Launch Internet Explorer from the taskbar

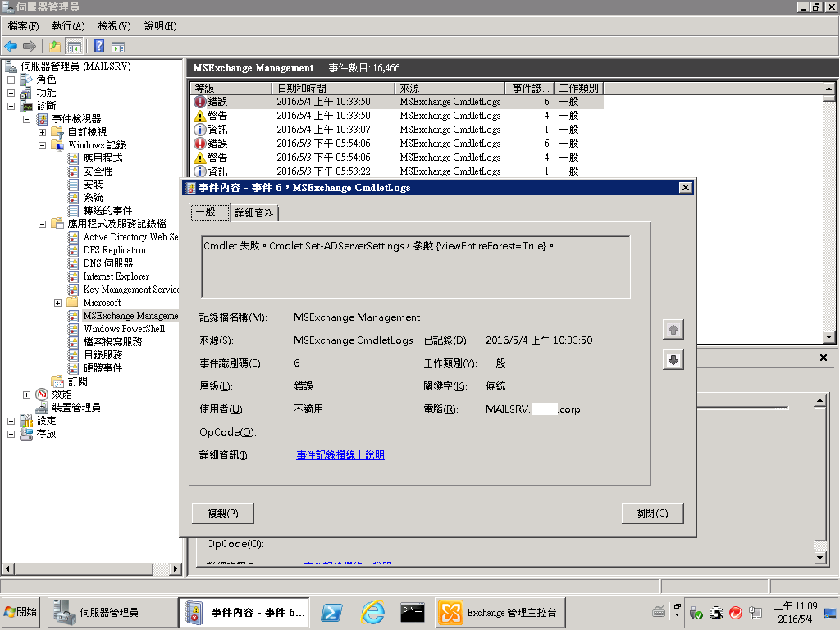[373, 612]
